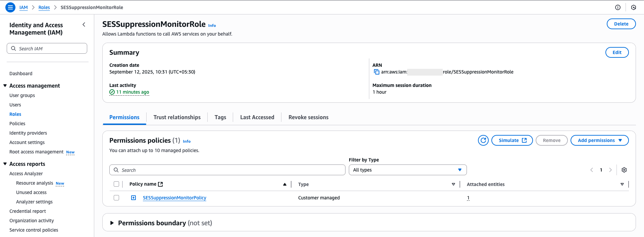Image resolution: width=644 pixels, height=237 pixels.
Task: Open the main navigation hamburger menu
Action: 10,7
